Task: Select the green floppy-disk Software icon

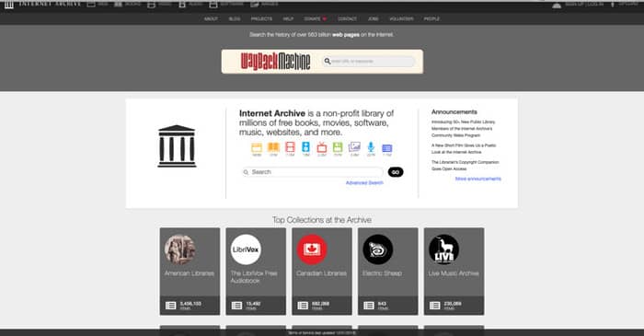Action: [338, 147]
